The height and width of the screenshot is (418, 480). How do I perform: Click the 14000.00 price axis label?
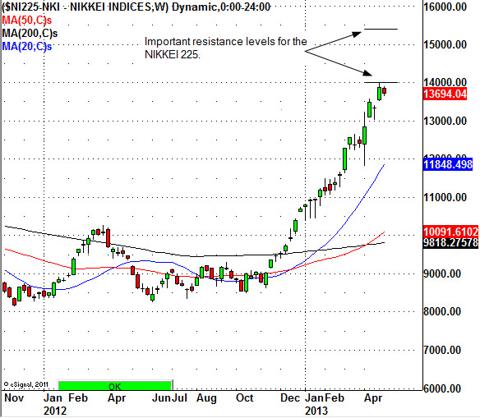445,82
